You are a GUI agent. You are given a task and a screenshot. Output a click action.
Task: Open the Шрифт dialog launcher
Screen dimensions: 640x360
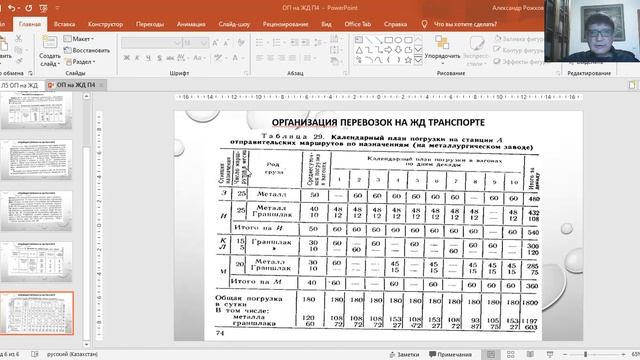[x=246, y=73]
